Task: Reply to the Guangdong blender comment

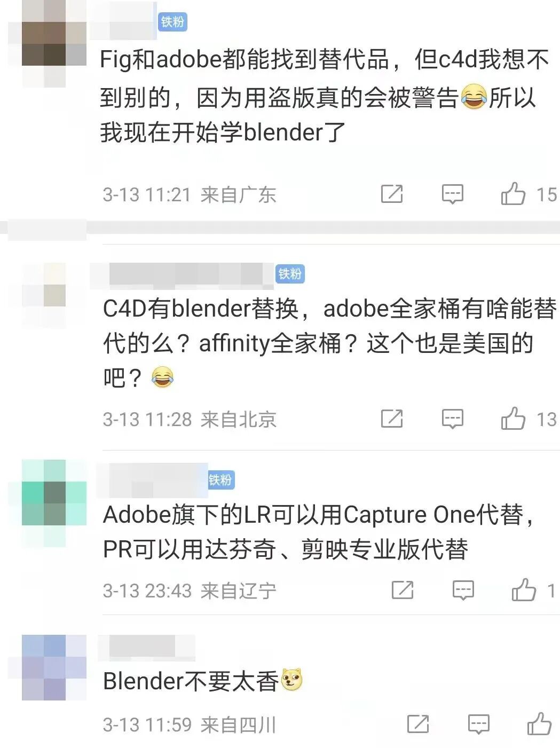Action: pos(452,194)
